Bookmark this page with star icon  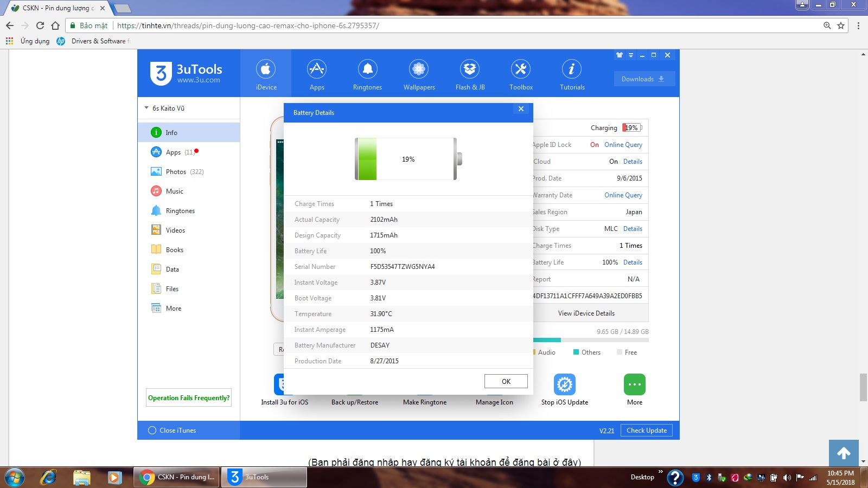(x=841, y=25)
